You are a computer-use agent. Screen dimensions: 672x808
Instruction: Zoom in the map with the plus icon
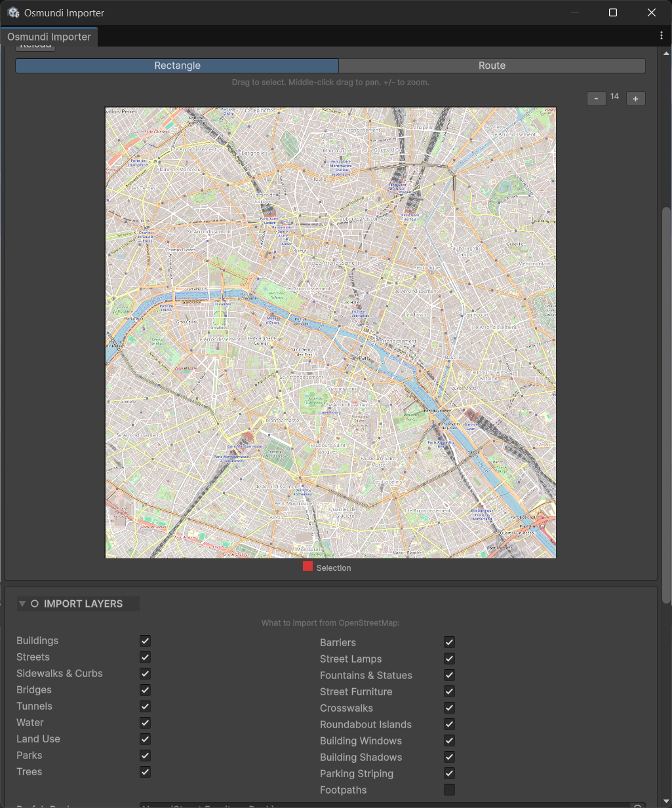(x=635, y=98)
